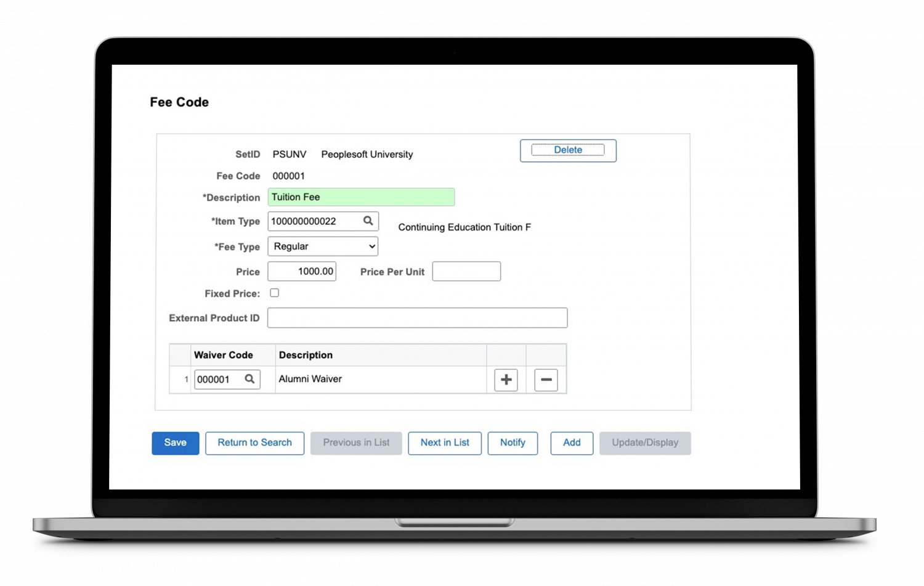Save the fee code
The height and width of the screenshot is (586, 924).
pyautogui.click(x=176, y=443)
